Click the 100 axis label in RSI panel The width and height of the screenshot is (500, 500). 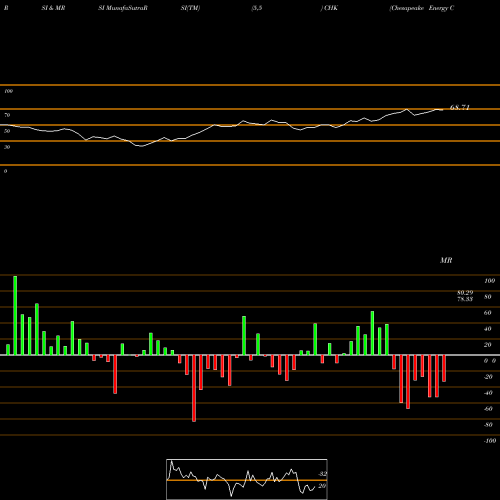tap(8, 91)
